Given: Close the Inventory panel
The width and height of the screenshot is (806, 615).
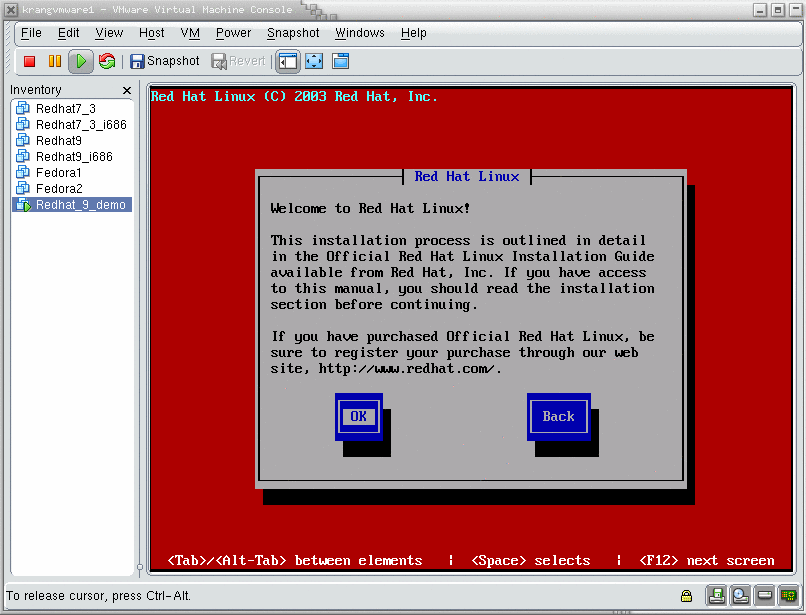Looking at the screenshot, I should point(127,90).
